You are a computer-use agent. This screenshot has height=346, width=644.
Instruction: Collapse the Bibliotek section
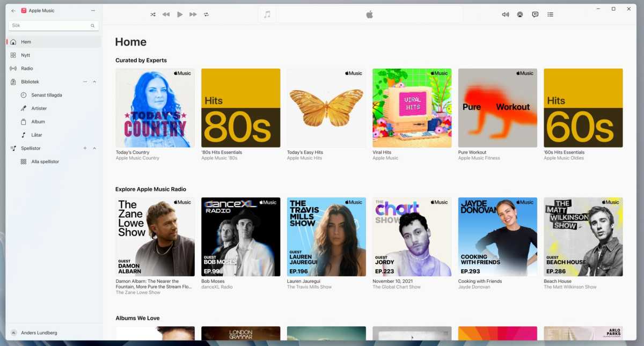pos(94,82)
